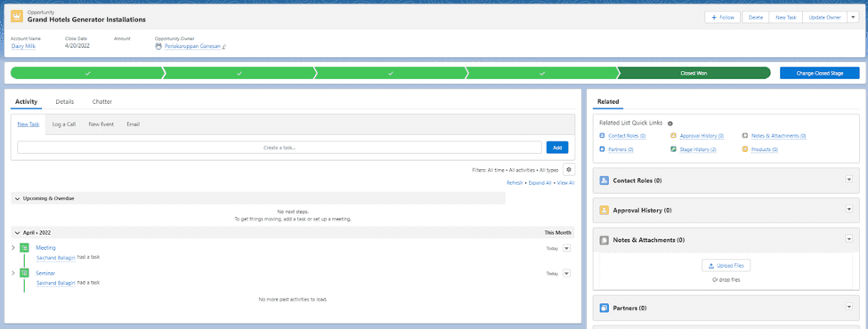Select the Email composer tab
This screenshot has height=329, width=868.
pyautogui.click(x=133, y=124)
